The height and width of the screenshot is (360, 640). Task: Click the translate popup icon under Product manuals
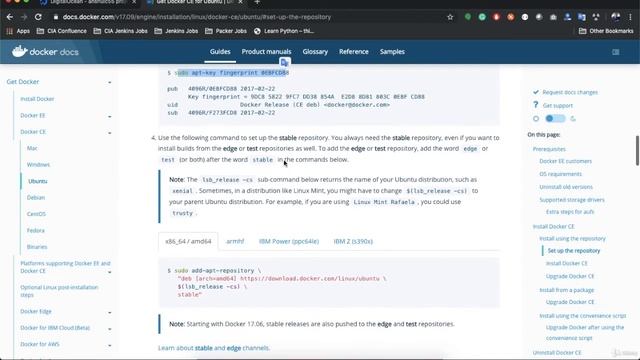pyautogui.click(x=284, y=62)
